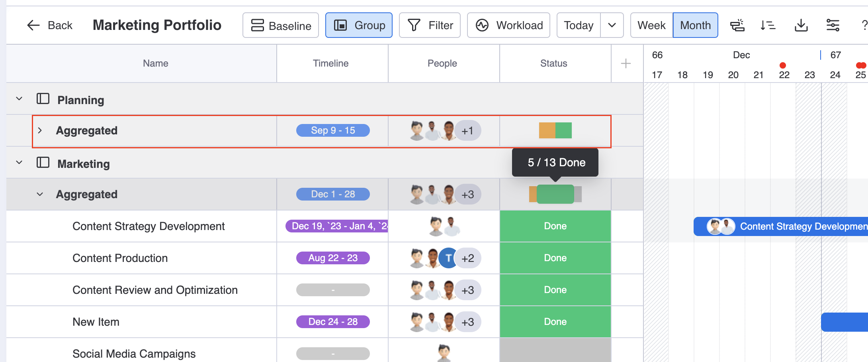This screenshot has height=362, width=868.
Task: Open the dropdown arrow beside Today
Action: pyautogui.click(x=612, y=26)
